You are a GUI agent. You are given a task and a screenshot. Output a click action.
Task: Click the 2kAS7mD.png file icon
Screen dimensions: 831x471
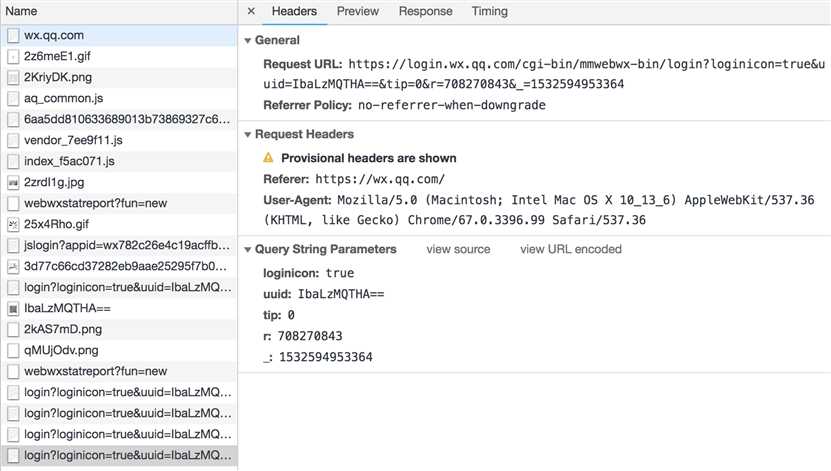(x=13, y=330)
